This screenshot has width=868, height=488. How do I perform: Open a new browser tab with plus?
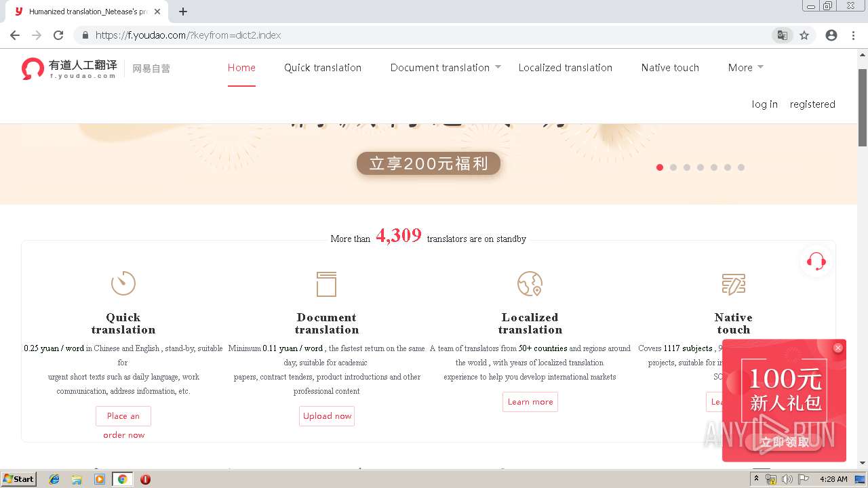tap(183, 12)
